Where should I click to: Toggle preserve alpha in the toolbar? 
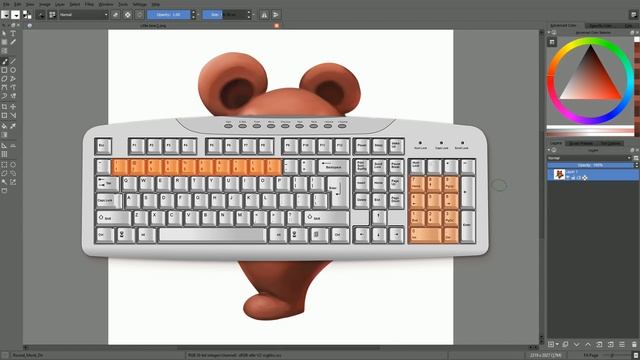128,15
